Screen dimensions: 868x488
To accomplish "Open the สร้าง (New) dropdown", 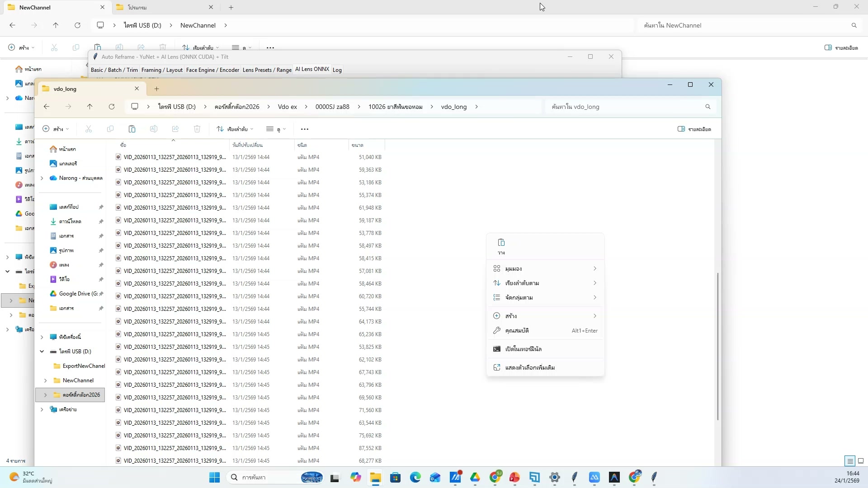I will point(55,129).
